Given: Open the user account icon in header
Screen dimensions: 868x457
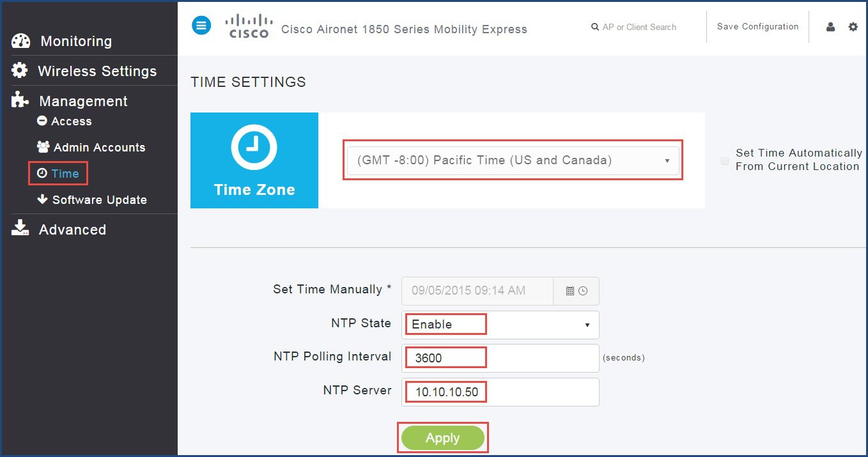Looking at the screenshot, I should coord(830,27).
